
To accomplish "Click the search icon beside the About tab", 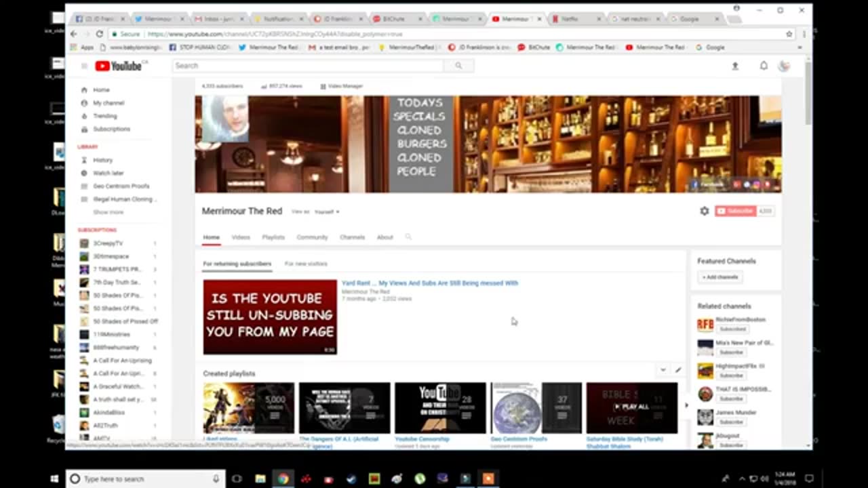I will pyautogui.click(x=408, y=237).
